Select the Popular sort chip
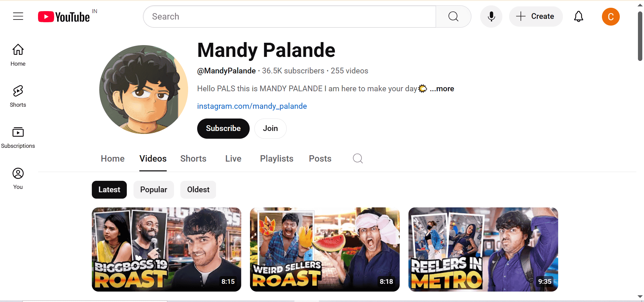Screen dimensions: 644x302 153,190
